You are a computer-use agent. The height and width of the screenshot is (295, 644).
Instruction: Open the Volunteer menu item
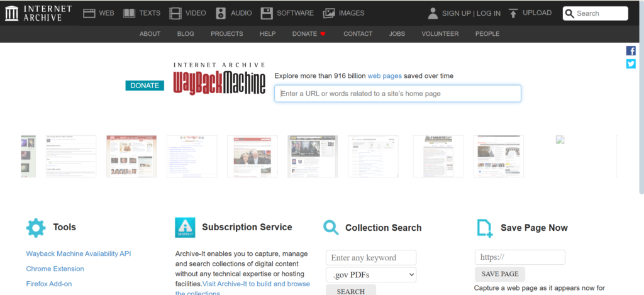click(440, 34)
